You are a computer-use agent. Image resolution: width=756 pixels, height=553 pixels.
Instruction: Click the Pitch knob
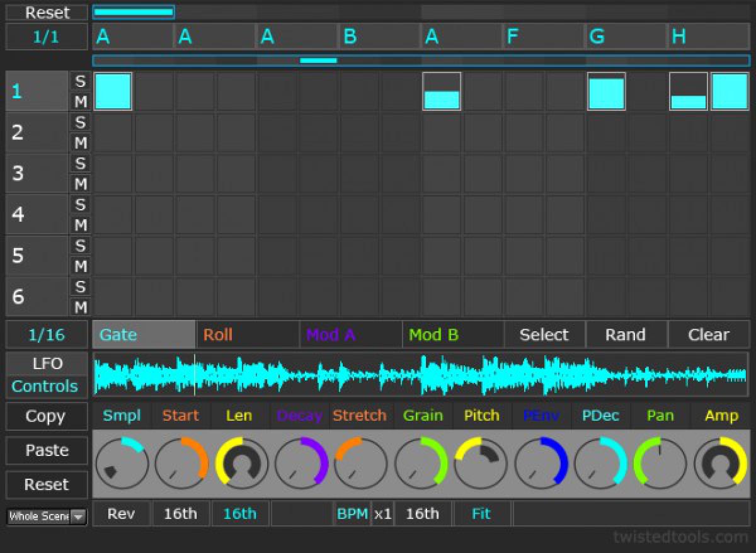481,464
